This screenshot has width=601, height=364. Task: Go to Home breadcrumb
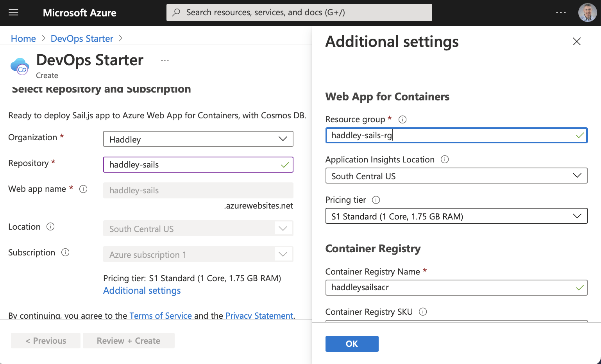pos(23,39)
